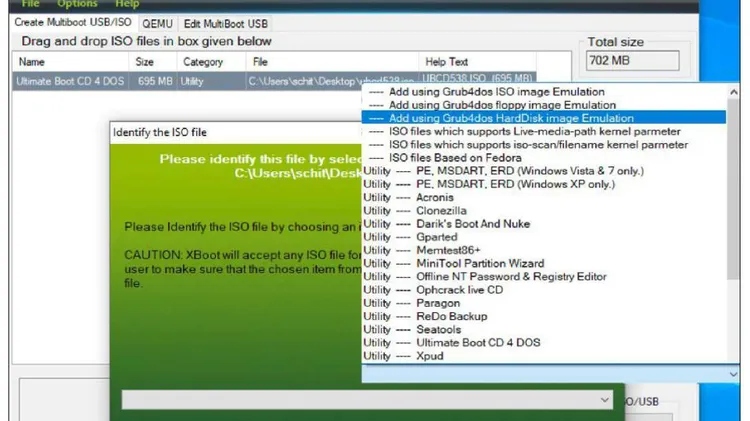This screenshot has width=750, height=421.
Task: Open the Options menu
Action: (77, 4)
